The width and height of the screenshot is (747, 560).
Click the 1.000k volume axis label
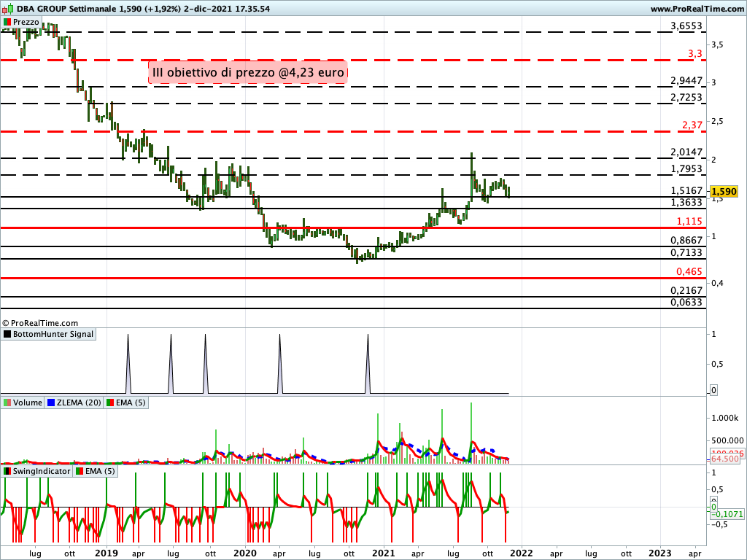click(x=724, y=418)
